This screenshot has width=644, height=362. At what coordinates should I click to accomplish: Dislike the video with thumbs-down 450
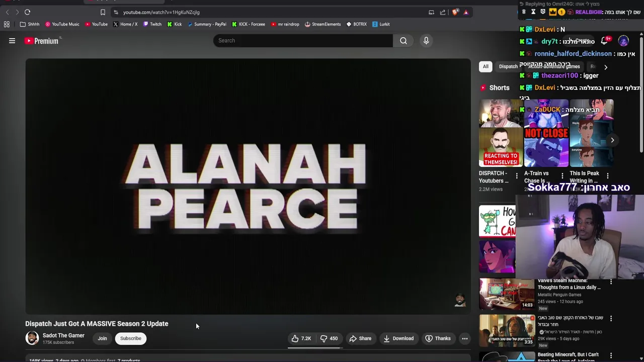point(330,338)
